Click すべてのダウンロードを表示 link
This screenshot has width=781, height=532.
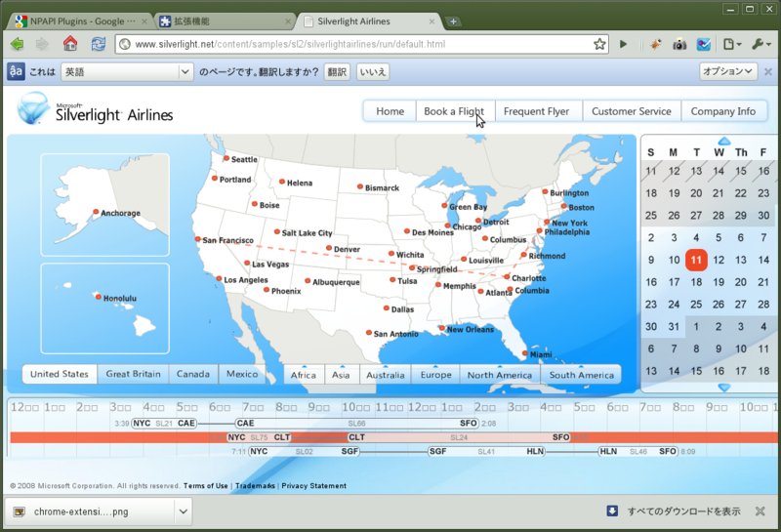pyautogui.click(x=683, y=512)
